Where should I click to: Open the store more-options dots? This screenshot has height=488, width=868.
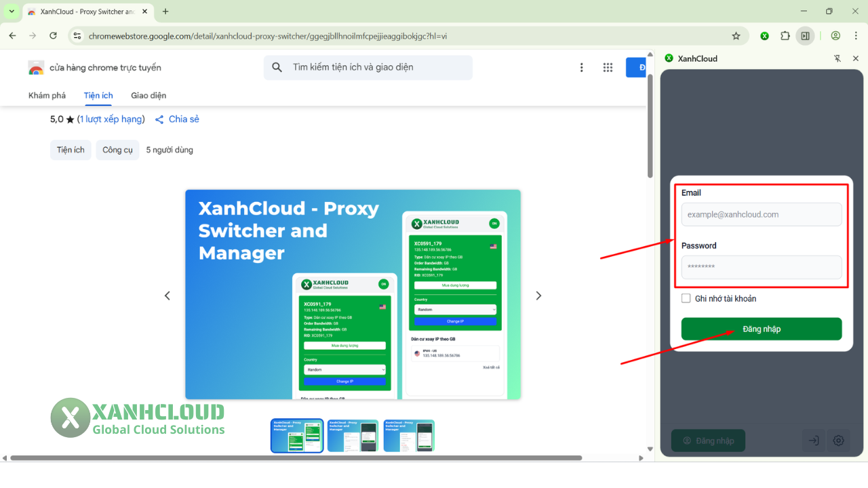[581, 67]
